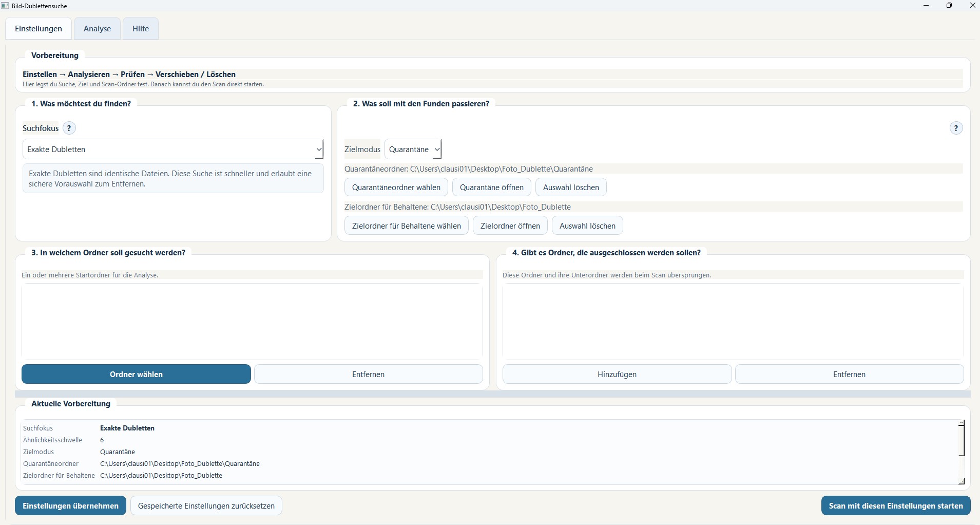The width and height of the screenshot is (980, 525).
Task: Clear the quarantine selection with Auswahl löschen
Action: pos(571,187)
